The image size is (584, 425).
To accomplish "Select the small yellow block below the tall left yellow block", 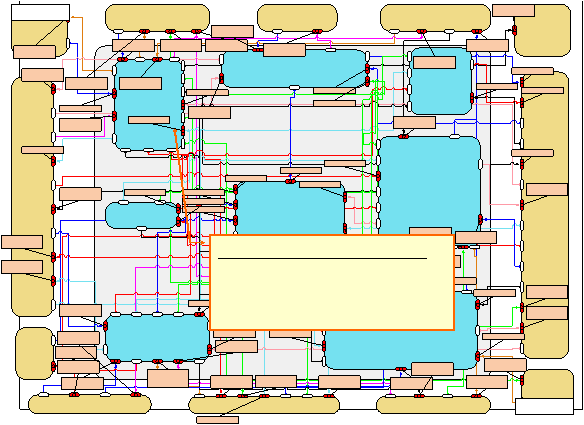I will pyautogui.click(x=35, y=353).
